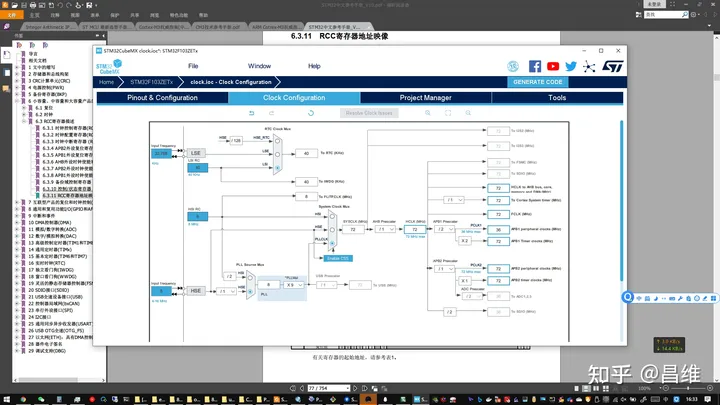This screenshot has width=720, height=405.
Task: Fit clock diagram to window icon
Action: click(x=448, y=113)
